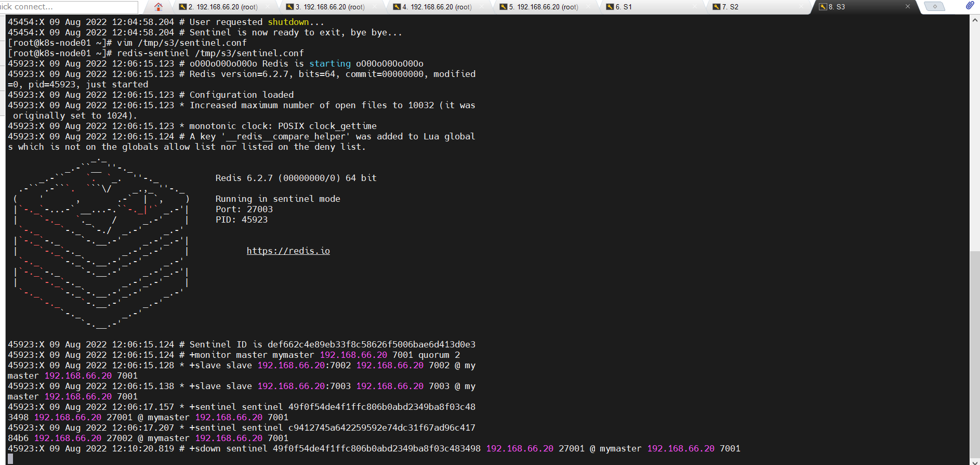Close the 6. S1 tab

pyautogui.click(x=695, y=7)
